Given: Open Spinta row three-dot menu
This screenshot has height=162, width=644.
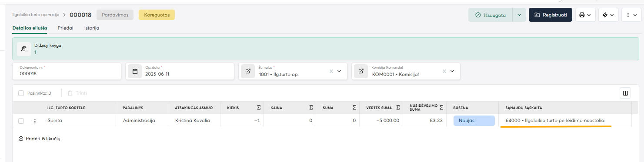Looking at the screenshot, I should pos(35,121).
